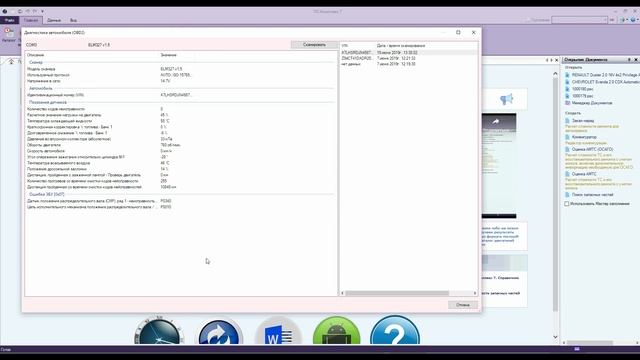Open the Файл menu in main window
This screenshot has height=360, width=640.
pos(10,20)
